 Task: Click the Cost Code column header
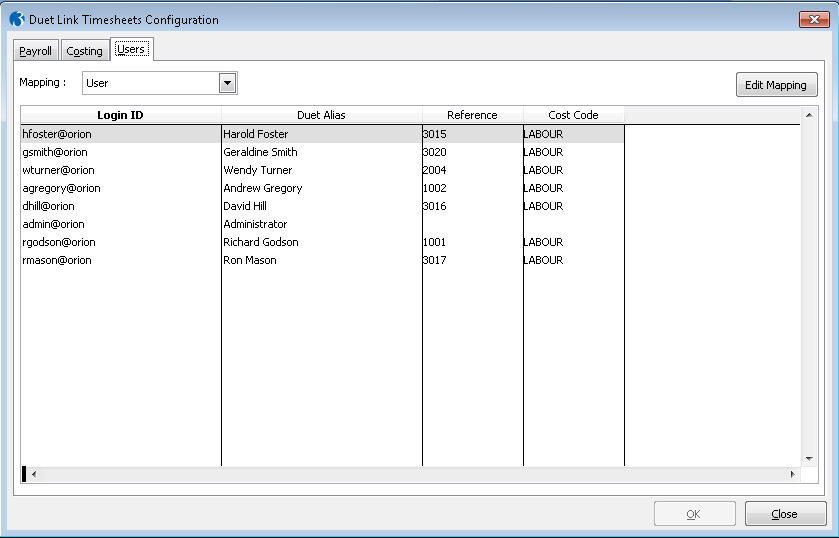click(x=574, y=115)
